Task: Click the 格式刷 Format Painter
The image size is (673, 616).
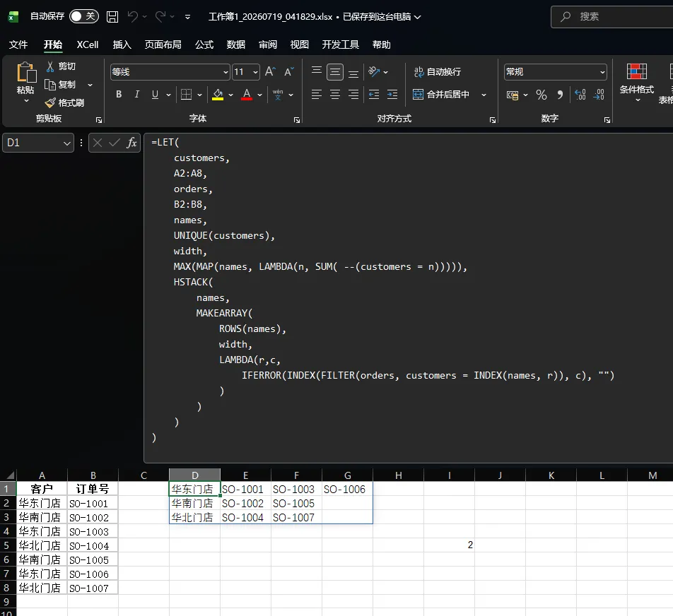Action: (x=65, y=103)
